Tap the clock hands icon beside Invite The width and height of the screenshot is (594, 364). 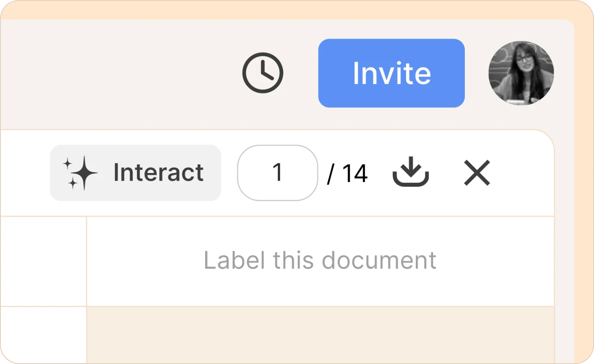click(x=263, y=73)
